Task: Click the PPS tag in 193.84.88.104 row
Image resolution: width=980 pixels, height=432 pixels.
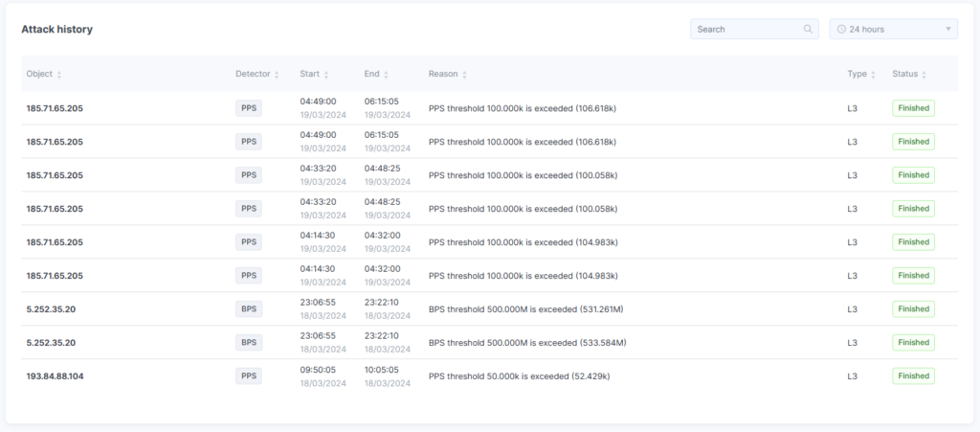Action: tap(249, 375)
